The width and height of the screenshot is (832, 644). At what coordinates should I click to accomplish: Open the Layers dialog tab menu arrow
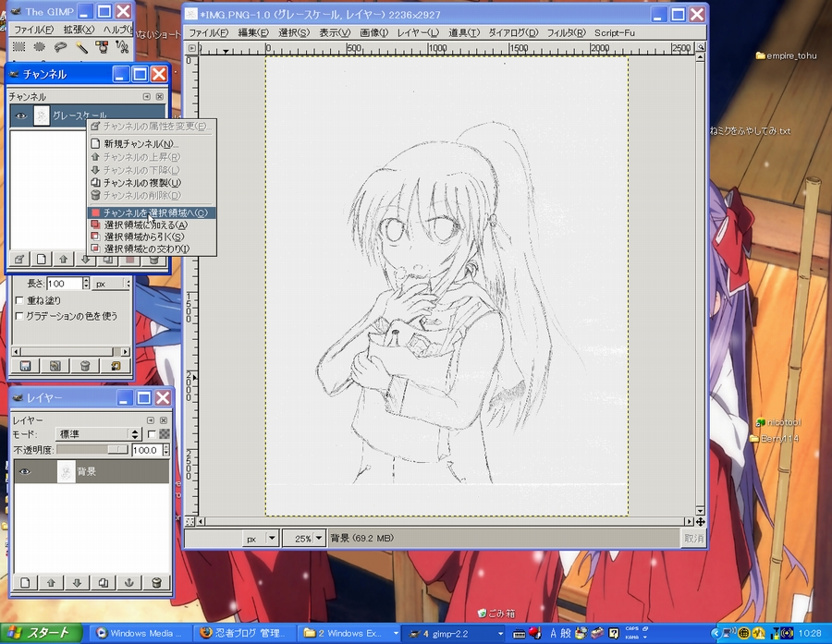(150, 420)
